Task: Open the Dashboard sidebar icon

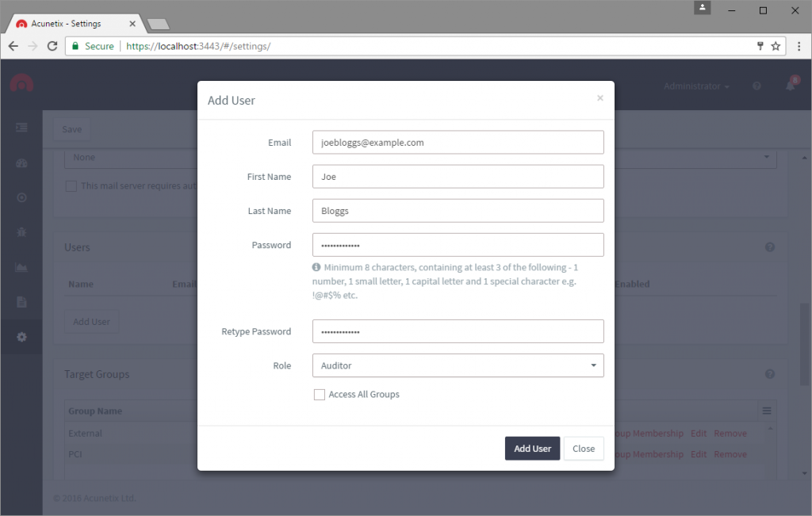Action: [x=21, y=163]
